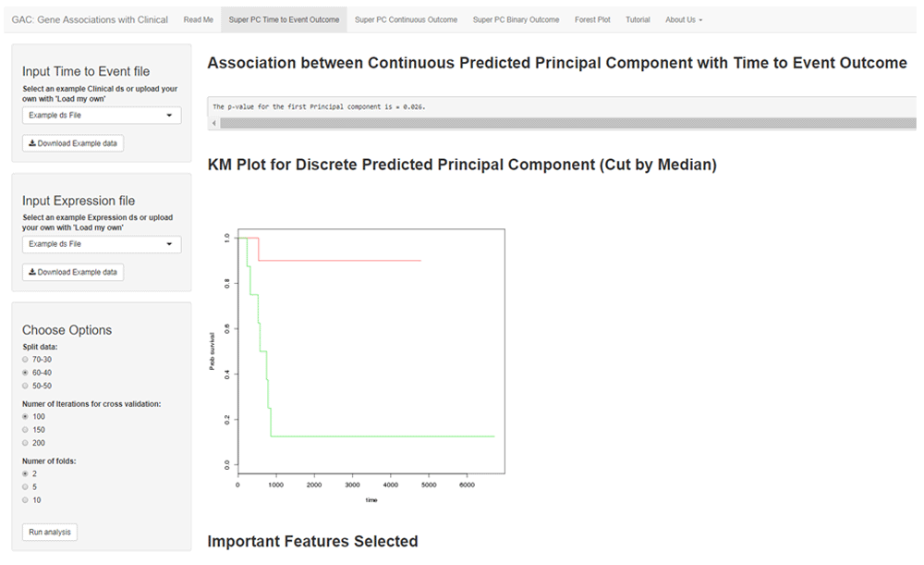Choose 200 iterations radio option
Viewport: 924px width, 565px height.
(x=25, y=443)
